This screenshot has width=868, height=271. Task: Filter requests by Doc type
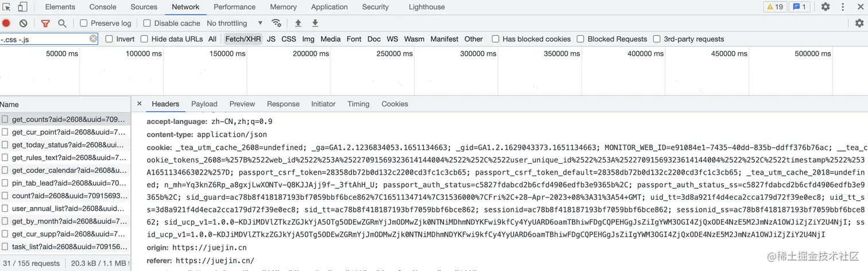[374, 39]
